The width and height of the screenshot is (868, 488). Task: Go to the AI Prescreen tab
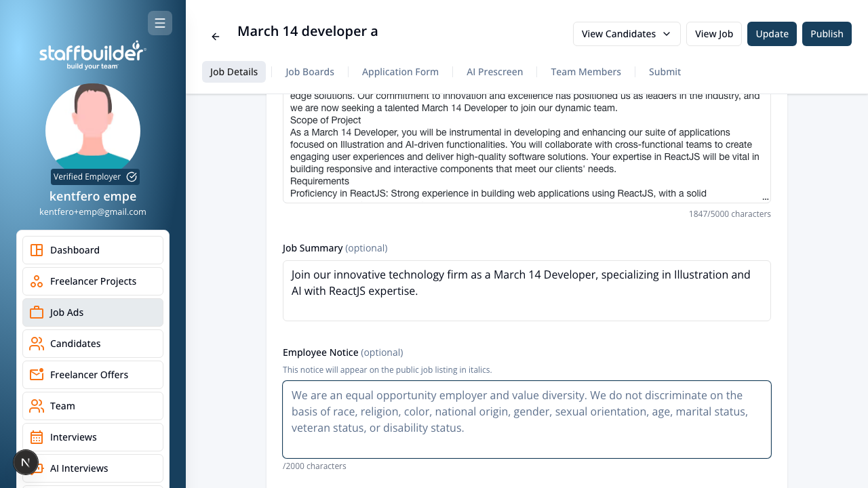[x=494, y=72]
